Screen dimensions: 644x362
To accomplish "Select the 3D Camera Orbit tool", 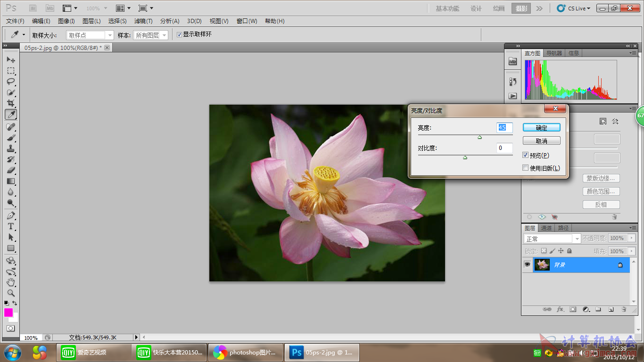I will point(11,271).
